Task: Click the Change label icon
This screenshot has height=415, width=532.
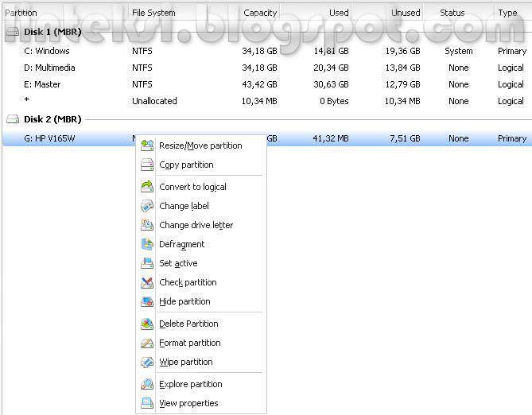Action: point(147,206)
